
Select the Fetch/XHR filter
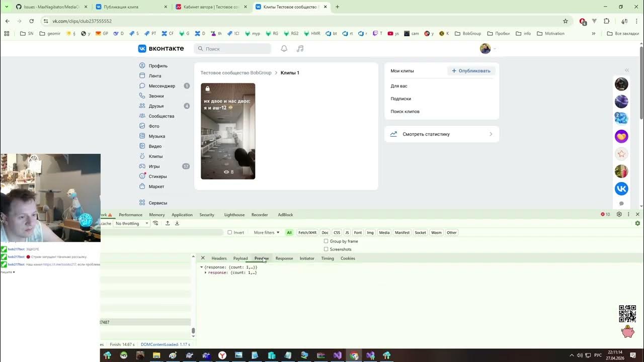click(307, 233)
